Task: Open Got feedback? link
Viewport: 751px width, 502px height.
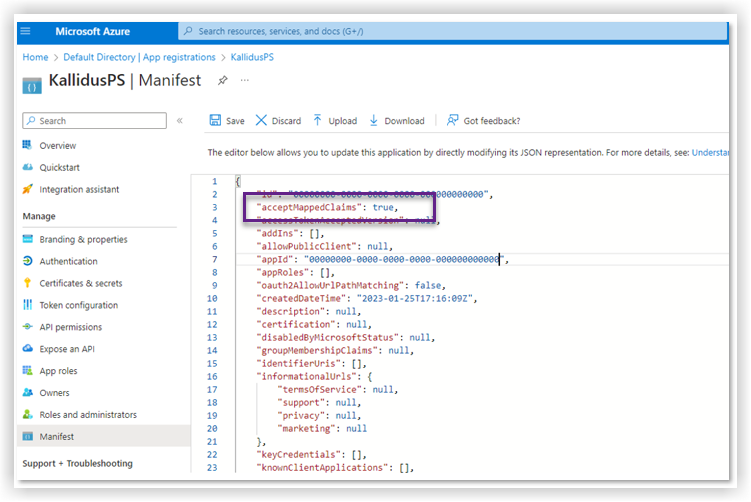Action: pos(491,121)
